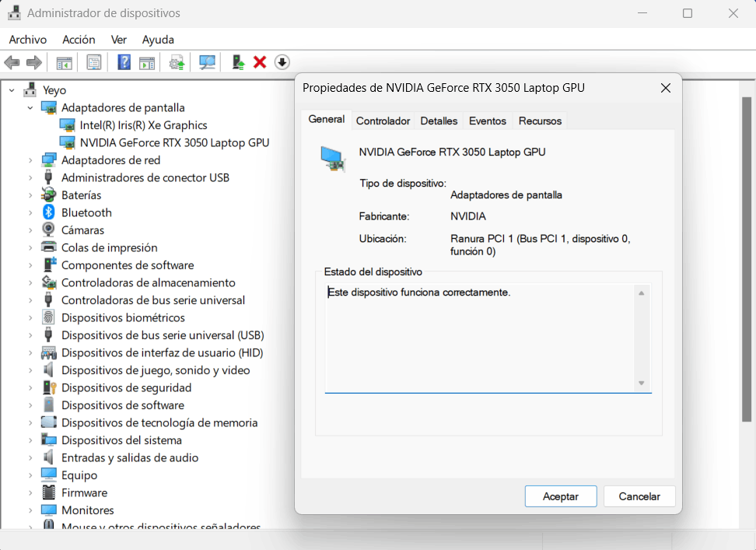
Task: Click the NVIDIA GeForce RTX 3050 tree icon
Action: [67, 142]
